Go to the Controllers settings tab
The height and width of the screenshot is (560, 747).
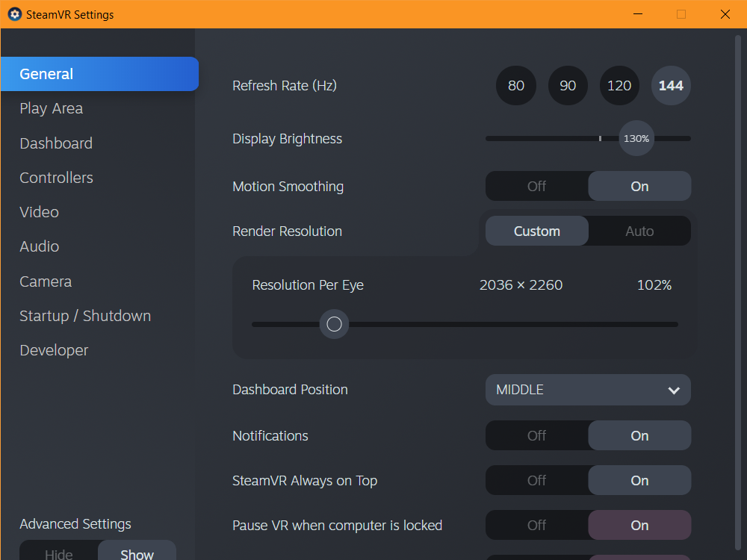pyautogui.click(x=57, y=178)
